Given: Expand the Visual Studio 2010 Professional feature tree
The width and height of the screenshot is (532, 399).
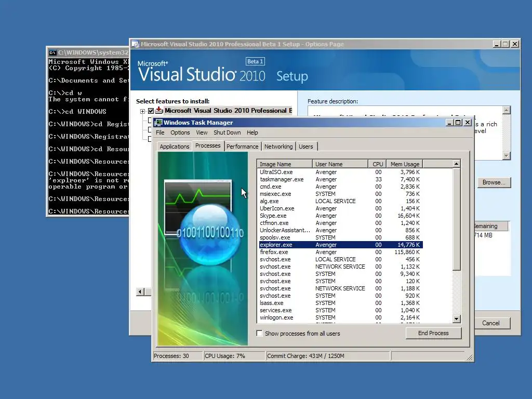Looking at the screenshot, I should click(x=142, y=111).
